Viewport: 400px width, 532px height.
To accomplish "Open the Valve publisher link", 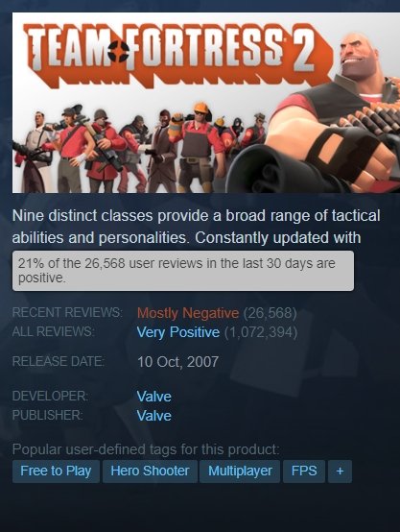I will pyautogui.click(x=153, y=416).
